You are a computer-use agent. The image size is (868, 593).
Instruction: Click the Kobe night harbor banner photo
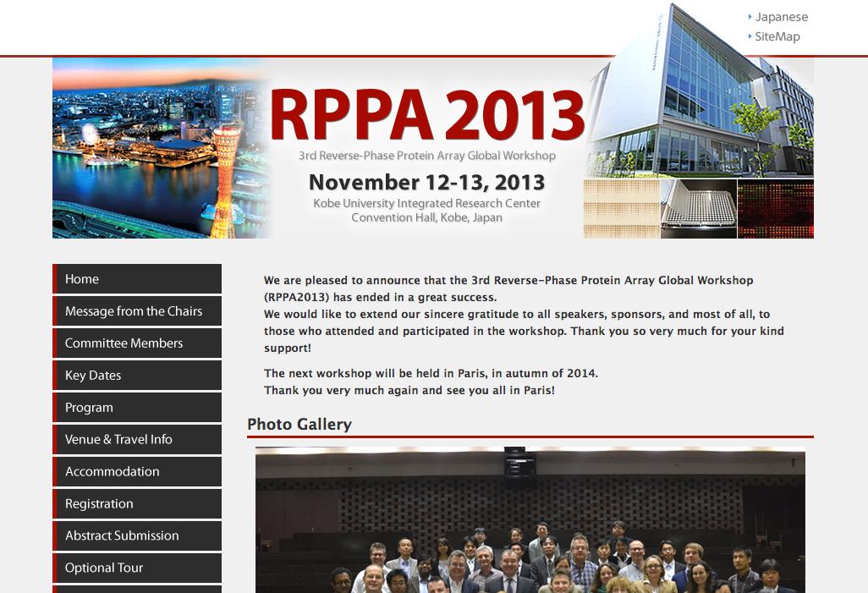(x=161, y=148)
